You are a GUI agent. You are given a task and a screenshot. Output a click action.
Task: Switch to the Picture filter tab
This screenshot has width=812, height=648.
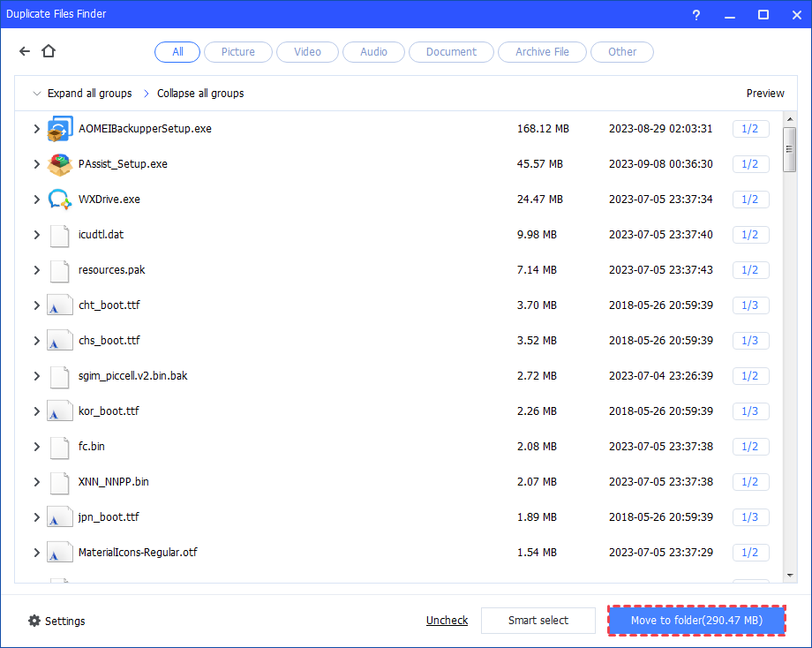click(x=237, y=51)
